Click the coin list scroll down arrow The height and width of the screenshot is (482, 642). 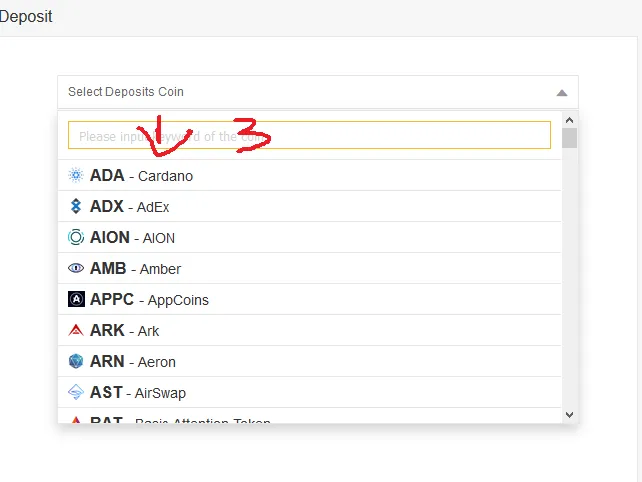[x=569, y=414]
